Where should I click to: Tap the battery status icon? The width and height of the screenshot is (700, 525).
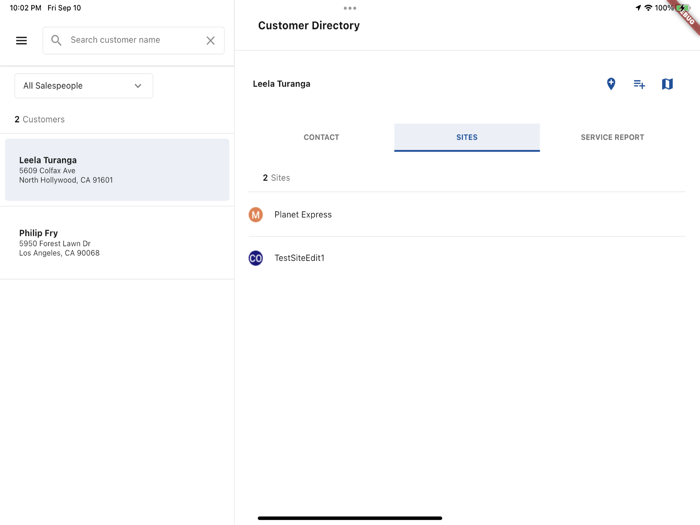click(683, 8)
